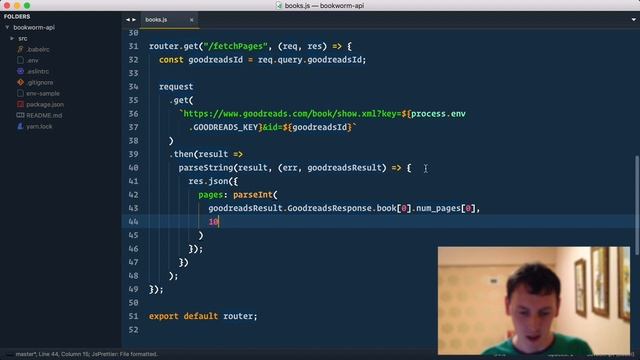Click the env-sample file icon
640x360 pixels.
20,93
